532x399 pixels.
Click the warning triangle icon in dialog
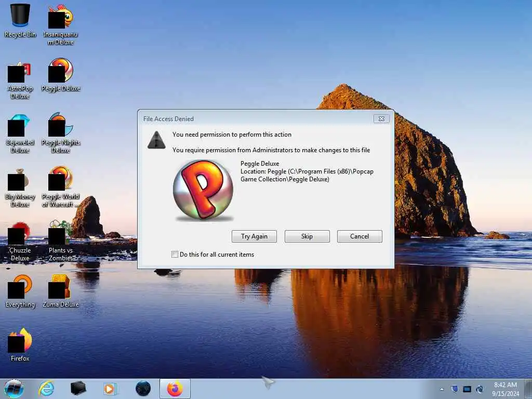[x=156, y=140]
